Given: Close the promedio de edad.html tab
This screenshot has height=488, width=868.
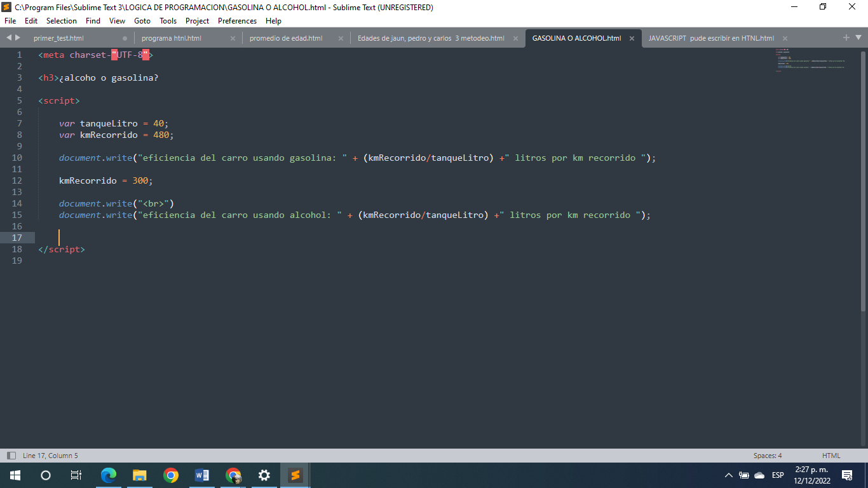Looking at the screenshot, I should click(341, 38).
